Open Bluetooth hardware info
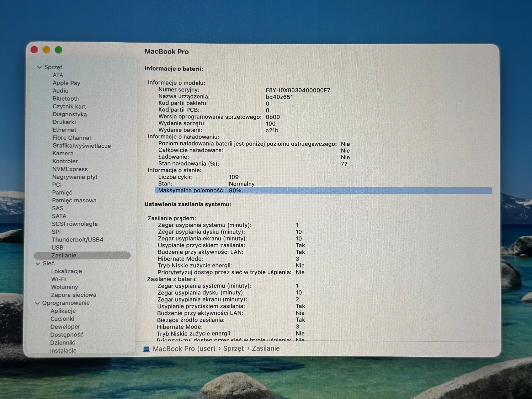Screen dimensions: 532x399 pos(66,99)
